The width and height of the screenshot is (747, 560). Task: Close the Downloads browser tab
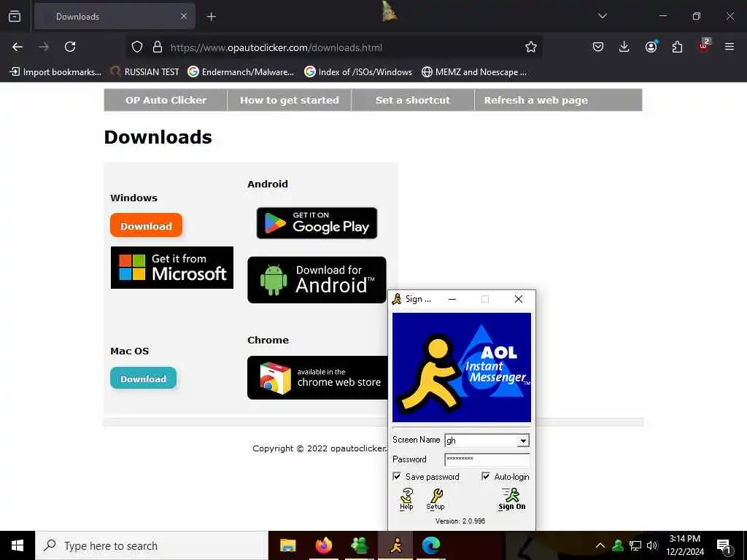click(x=184, y=16)
